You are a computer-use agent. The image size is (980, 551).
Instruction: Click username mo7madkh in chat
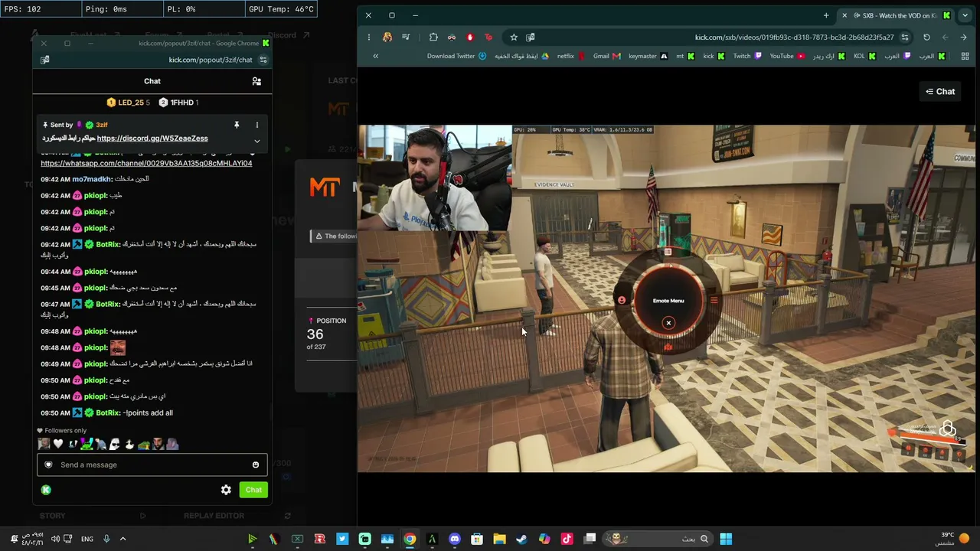pyautogui.click(x=92, y=179)
